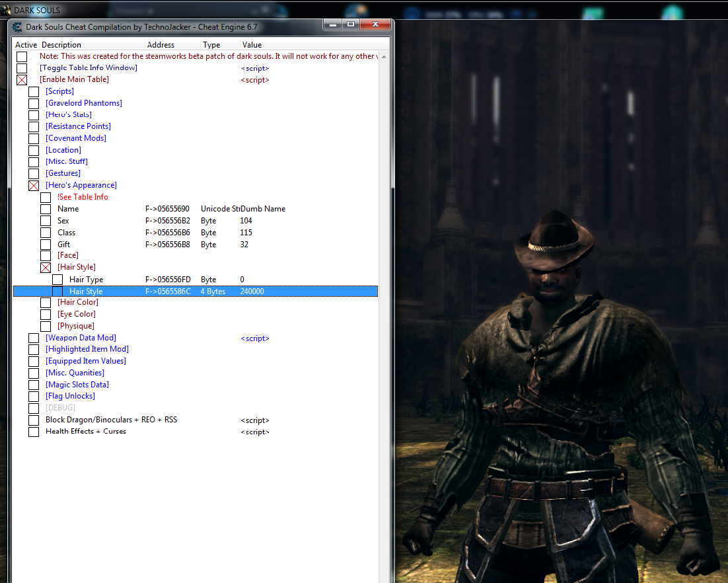Enable Block Dragon/Binoculars + REO + RSS checkbox
The image size is (728, 583).
coord(34,420)
